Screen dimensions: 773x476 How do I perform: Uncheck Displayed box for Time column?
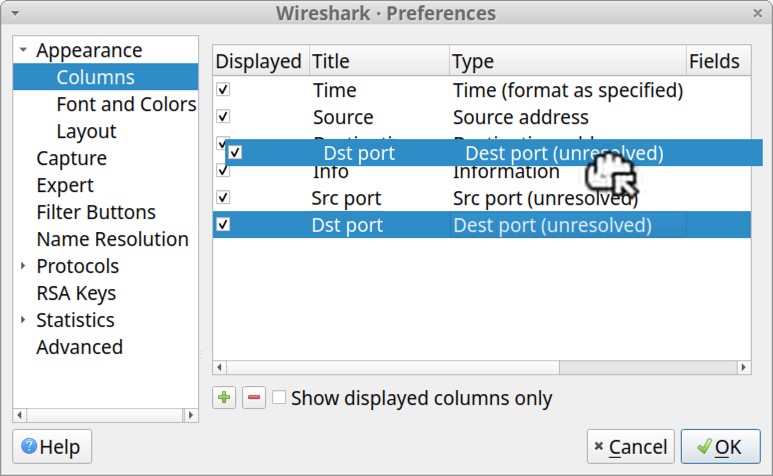pos(223,90)
